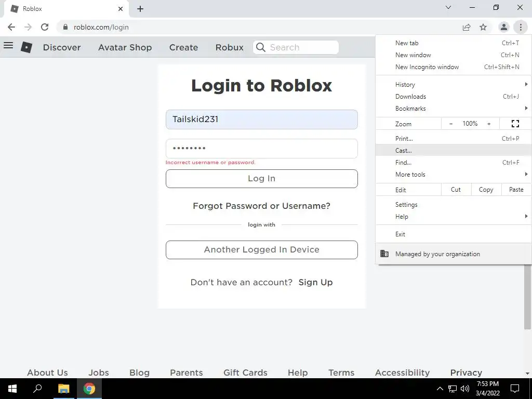Click the fullscreen zoom icon

[x=515, y=124]
